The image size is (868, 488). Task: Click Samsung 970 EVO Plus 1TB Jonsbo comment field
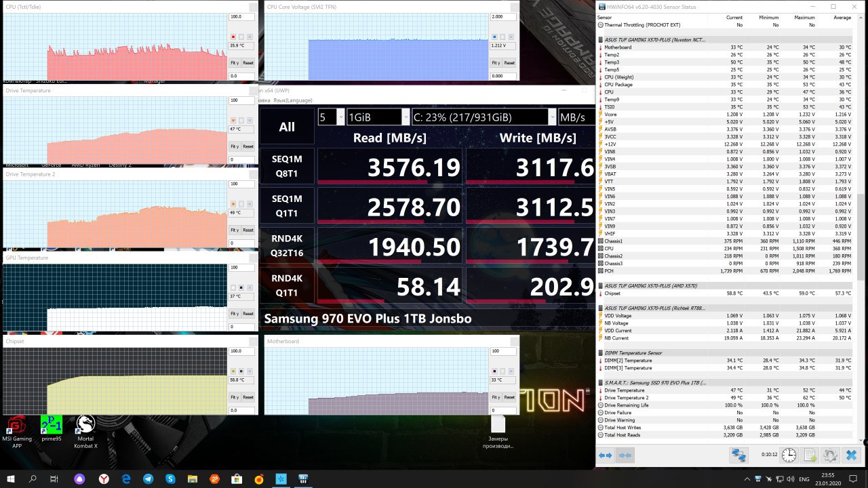pyautogui.click(x=427, y=319)
